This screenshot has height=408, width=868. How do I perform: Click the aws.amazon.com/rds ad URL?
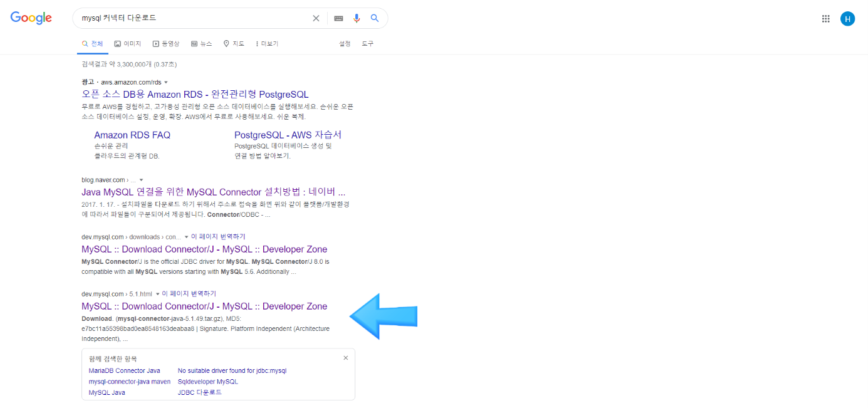(x=131, y=82)
